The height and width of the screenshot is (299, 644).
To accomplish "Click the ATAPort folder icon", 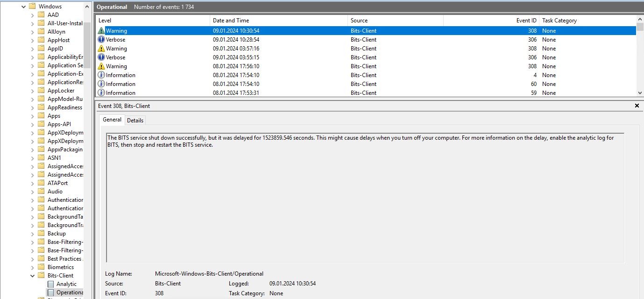I will coord(41,183).
